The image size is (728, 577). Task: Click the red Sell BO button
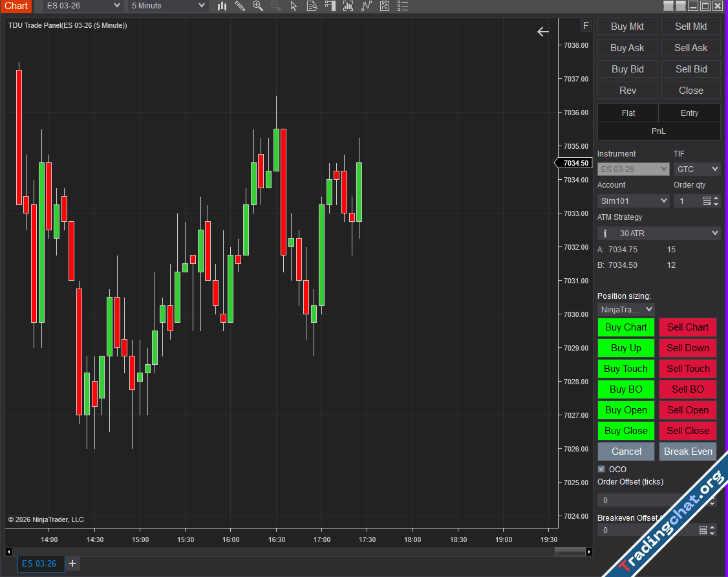coord(688,389)
